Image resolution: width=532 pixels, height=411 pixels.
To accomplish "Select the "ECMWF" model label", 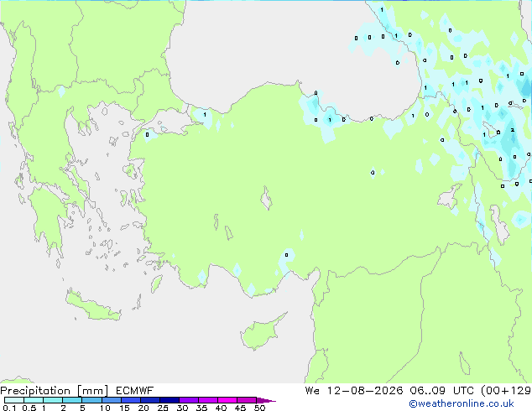I will (x=135, y=391).
